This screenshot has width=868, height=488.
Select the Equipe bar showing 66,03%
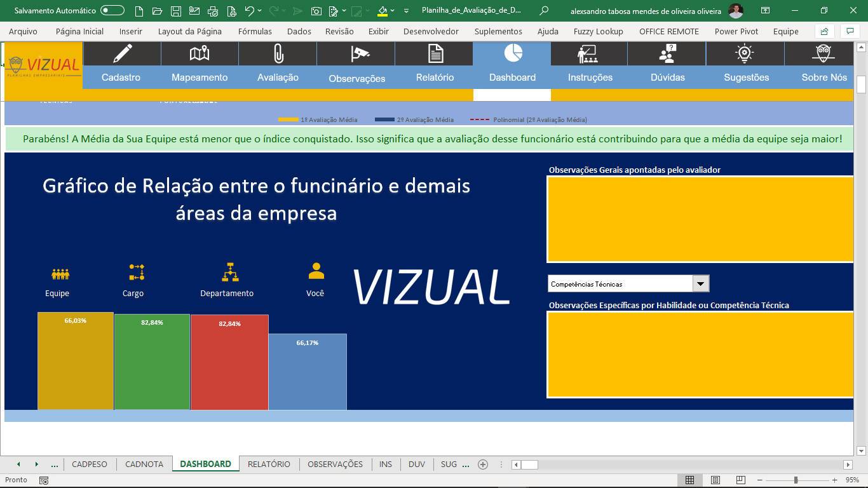[x=76, y=361]
